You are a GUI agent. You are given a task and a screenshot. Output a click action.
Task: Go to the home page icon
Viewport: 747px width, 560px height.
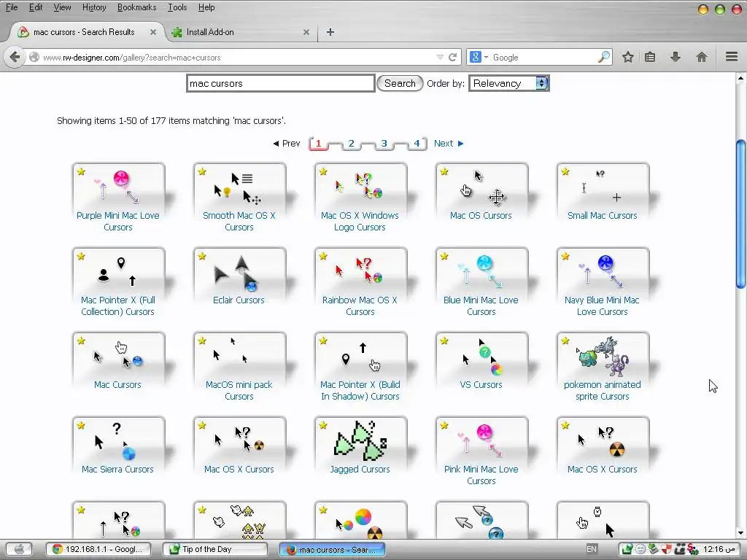click(701, 57)
